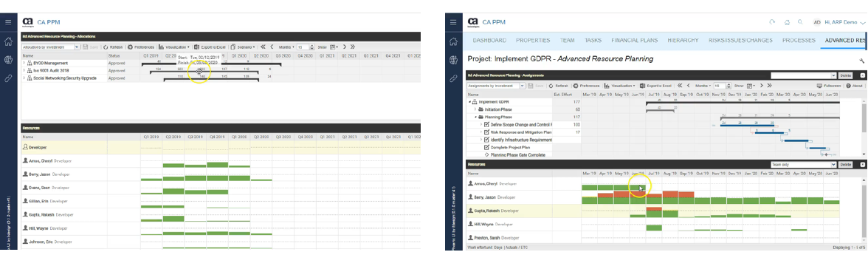Viewport: 868px width, 269px height.
Task: Switch to the DASHBOARD tab
Action: point(489,41)
